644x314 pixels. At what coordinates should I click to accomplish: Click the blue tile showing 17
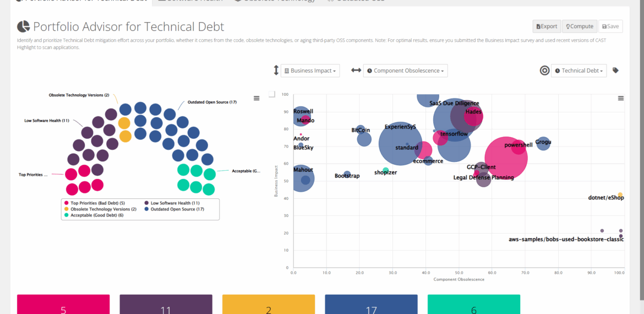click(372, 304)
